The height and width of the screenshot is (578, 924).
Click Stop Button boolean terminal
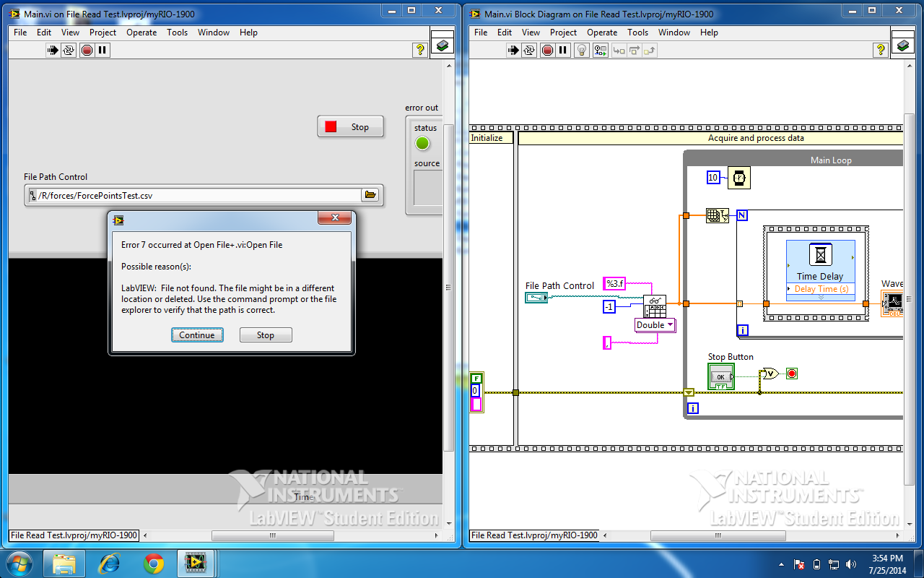pos(720,376)
